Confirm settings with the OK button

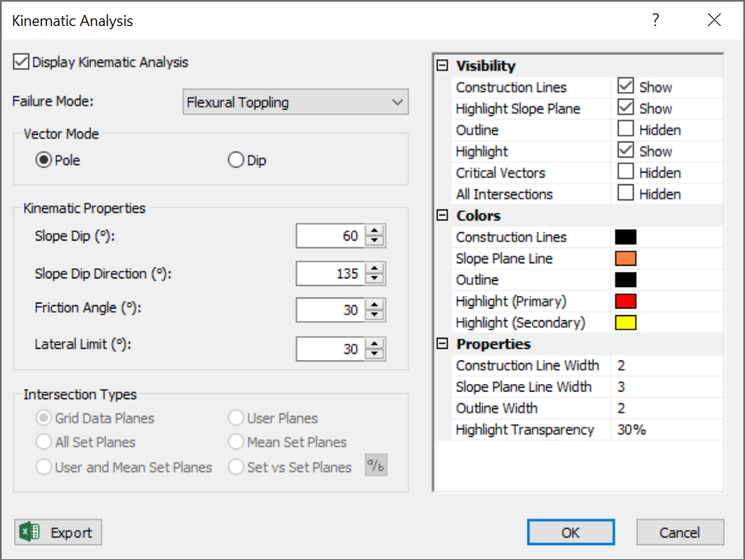click(571, 531)
